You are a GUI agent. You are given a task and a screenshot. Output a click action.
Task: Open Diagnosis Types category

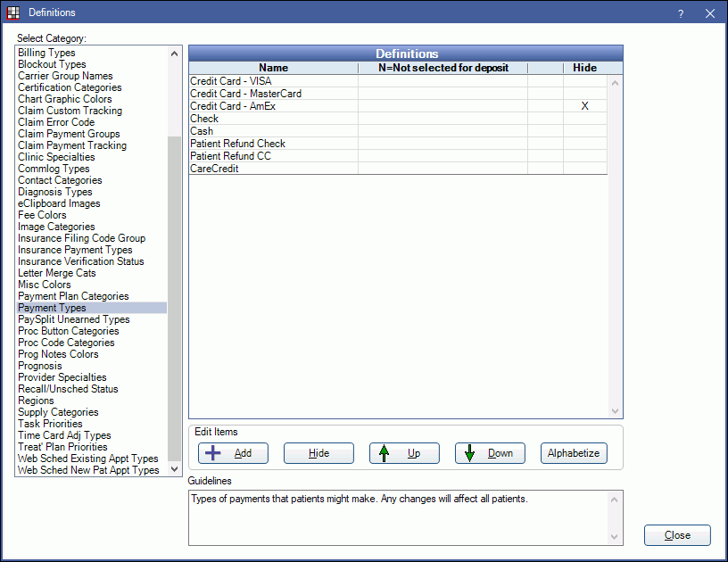[92, 192]
